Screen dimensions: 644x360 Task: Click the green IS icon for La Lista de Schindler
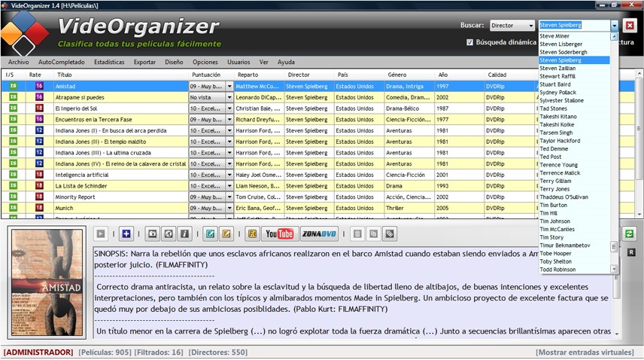coord(13,185)
